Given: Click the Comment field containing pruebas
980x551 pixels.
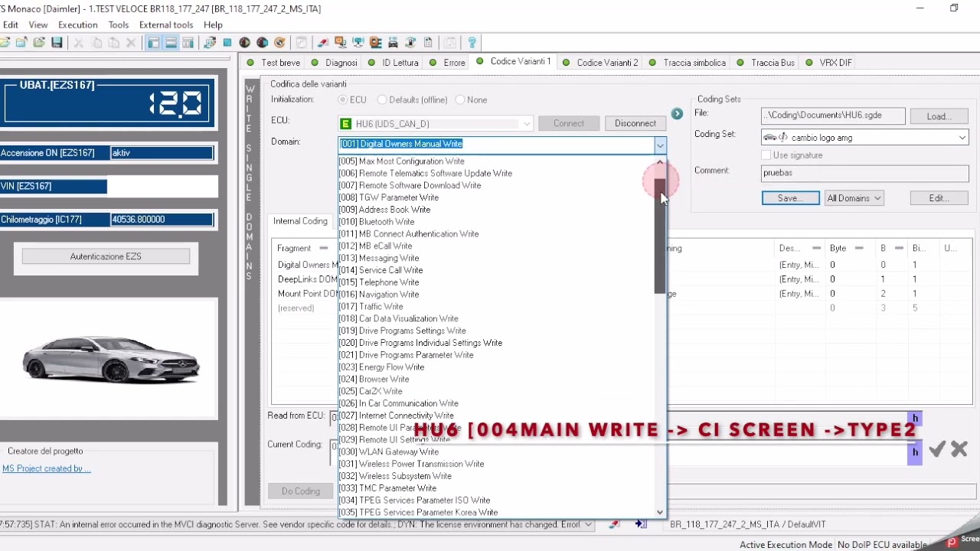Looking at the screenshot, I should (x=865, y=173).
